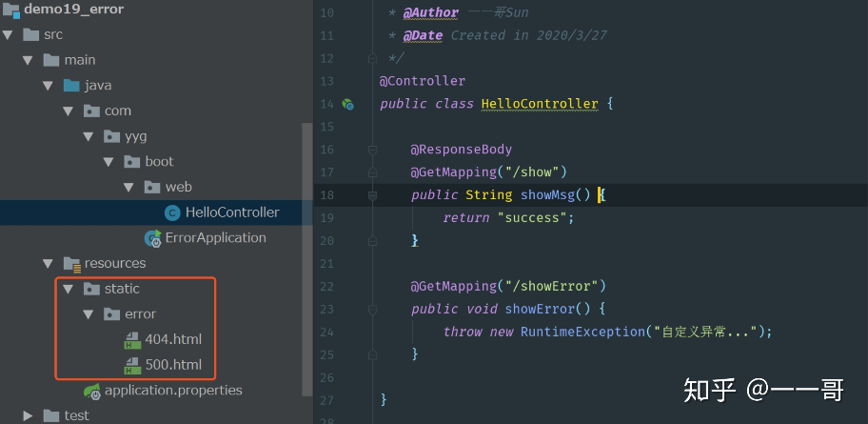Click line number 21 in the gutter
Screen dimensions: 868x424
pyautogui.click(x=326, y=263)
